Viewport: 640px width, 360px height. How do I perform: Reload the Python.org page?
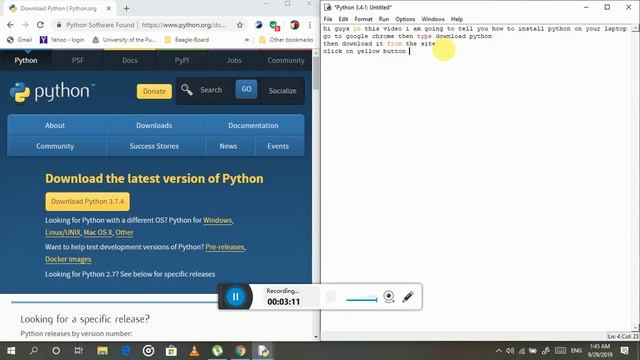[x=40, y=25]
